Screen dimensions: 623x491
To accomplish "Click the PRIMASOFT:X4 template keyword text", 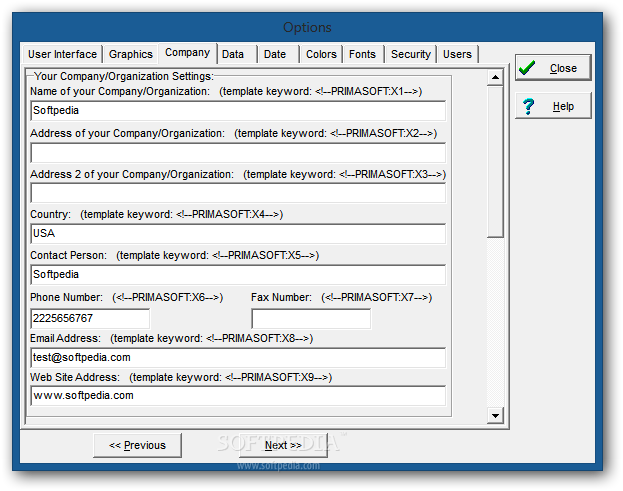I will pyautogui.click(x=182, y=215).
